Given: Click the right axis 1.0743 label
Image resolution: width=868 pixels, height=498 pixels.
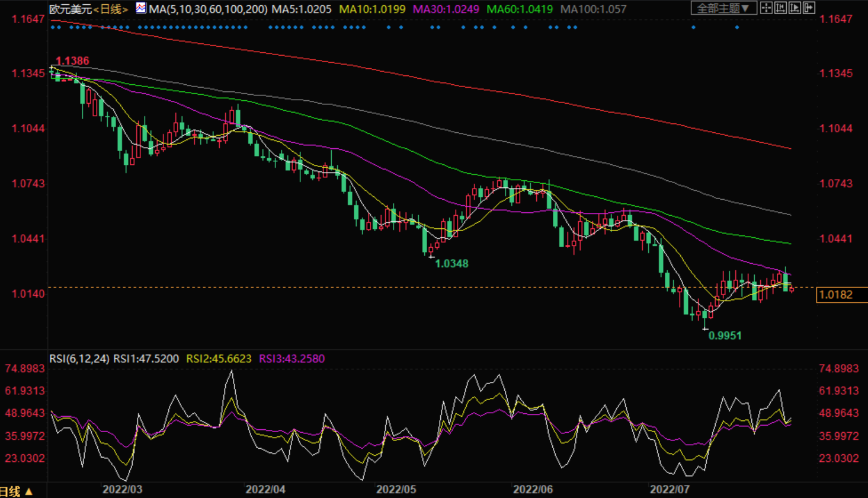Looking at the screenshot, I should click(836, 184).
